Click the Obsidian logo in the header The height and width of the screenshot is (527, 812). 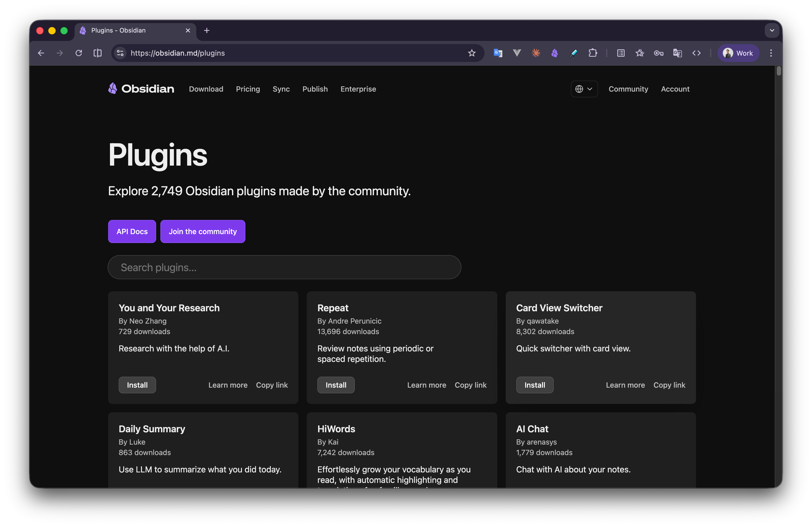[141, 88]
